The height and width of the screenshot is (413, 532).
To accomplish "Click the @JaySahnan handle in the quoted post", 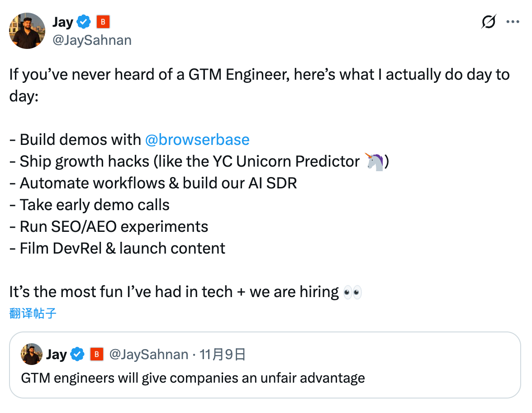I will [x=149, y=354].
